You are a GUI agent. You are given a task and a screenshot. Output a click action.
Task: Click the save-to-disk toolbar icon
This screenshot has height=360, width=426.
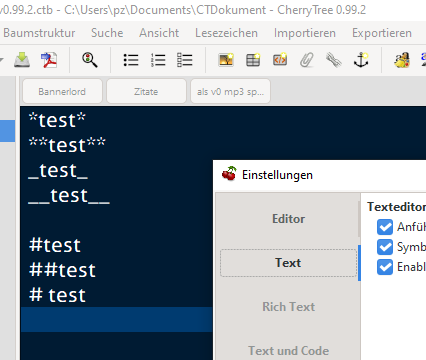pos(22,60)
